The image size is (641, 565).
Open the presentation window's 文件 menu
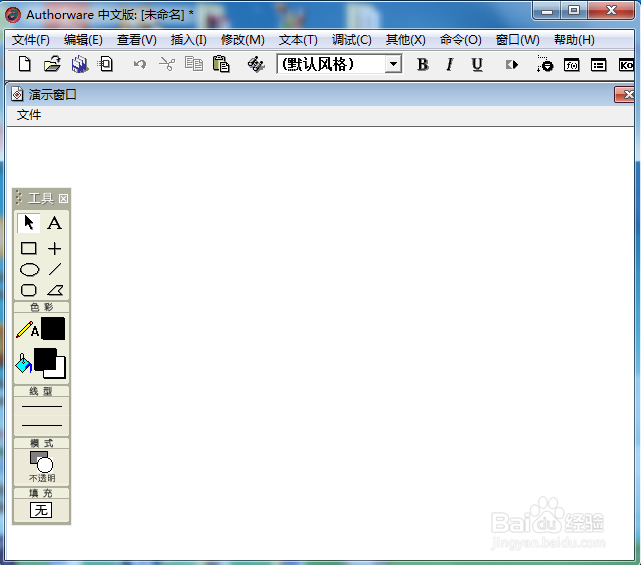(x=29, y=115)
